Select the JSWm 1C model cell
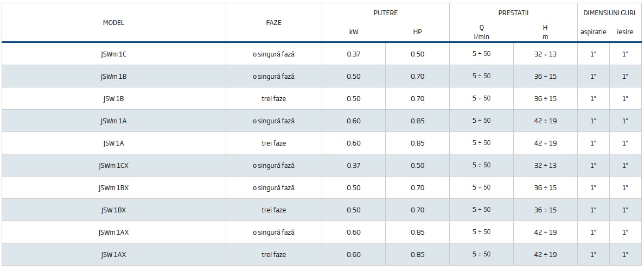 [113, 54]
